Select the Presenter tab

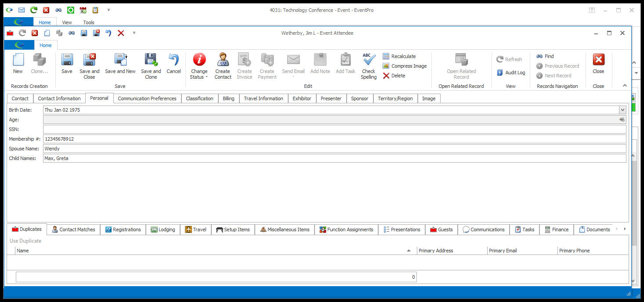(331, 98)
